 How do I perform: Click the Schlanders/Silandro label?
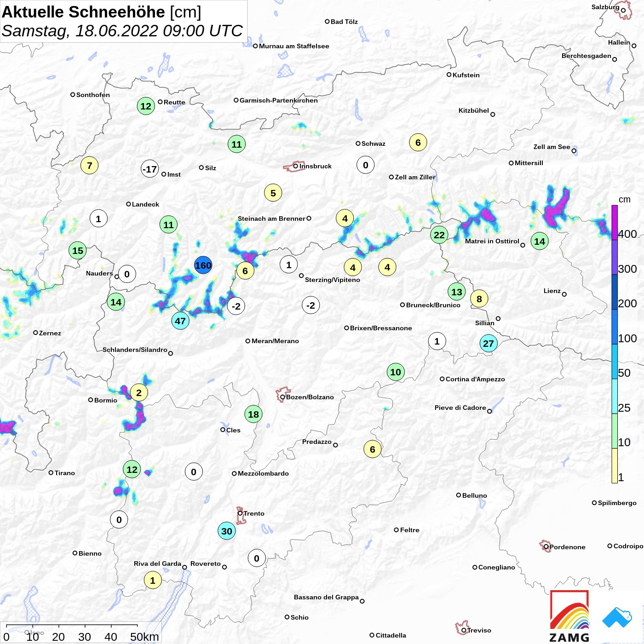[135, 350]
